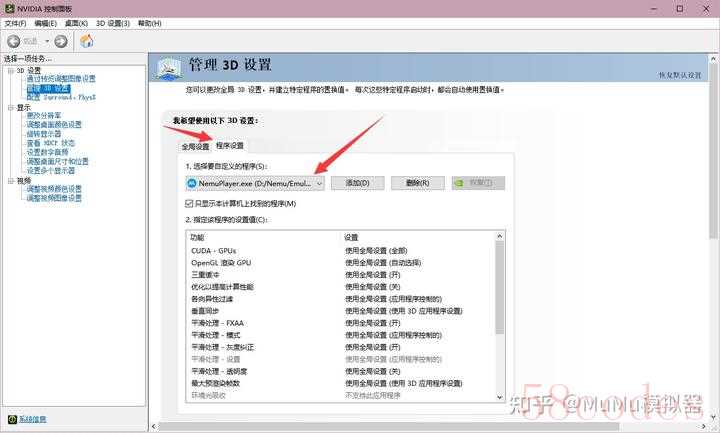
Task: Click the 系统信息 icon at bottom left
Action: click(x=12, y=419)
